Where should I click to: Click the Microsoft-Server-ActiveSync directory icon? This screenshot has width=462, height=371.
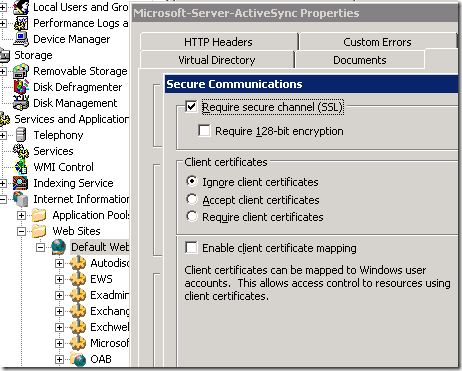click(x=78, y=343)
